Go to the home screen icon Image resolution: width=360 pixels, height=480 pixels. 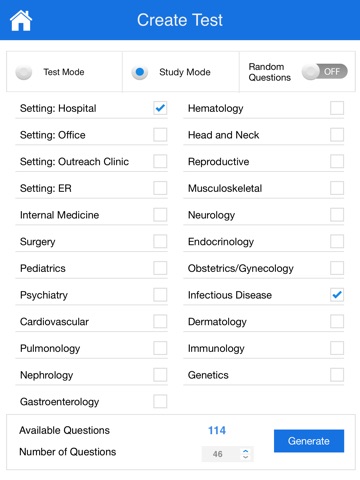(21, 21)
